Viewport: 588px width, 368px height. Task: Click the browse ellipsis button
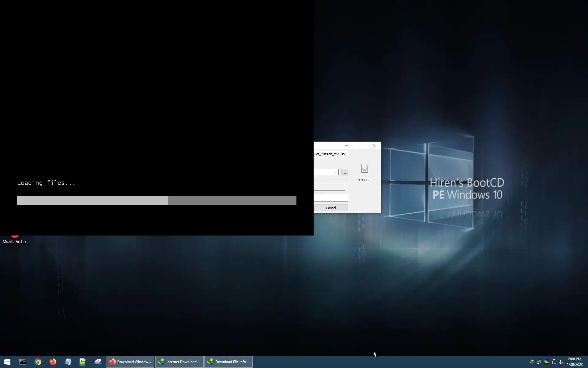click(344, 172)
